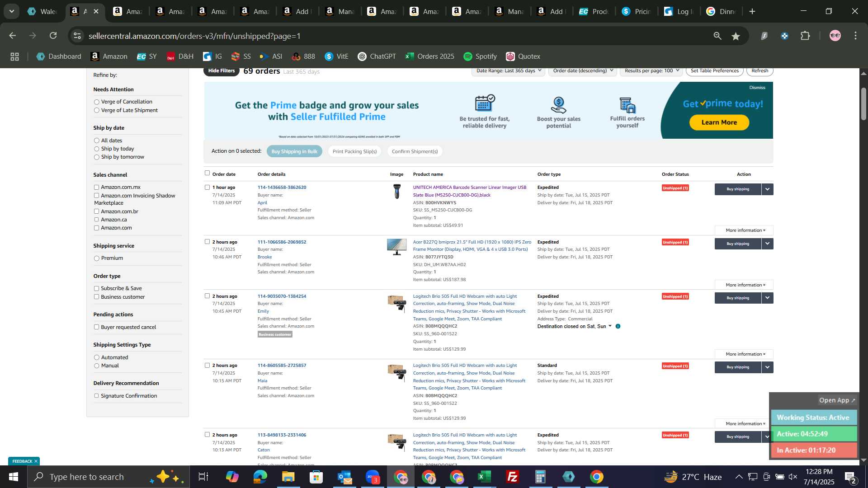Viewport: 868px width, 488px height.
Task: Expand More information for UNITECH scanner order
Action: [744, 230]
